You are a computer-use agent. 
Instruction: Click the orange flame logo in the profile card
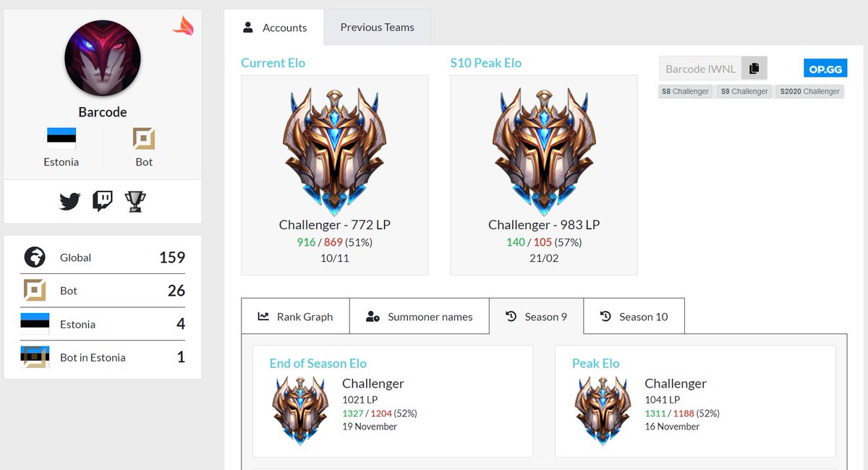click(183, 26)
